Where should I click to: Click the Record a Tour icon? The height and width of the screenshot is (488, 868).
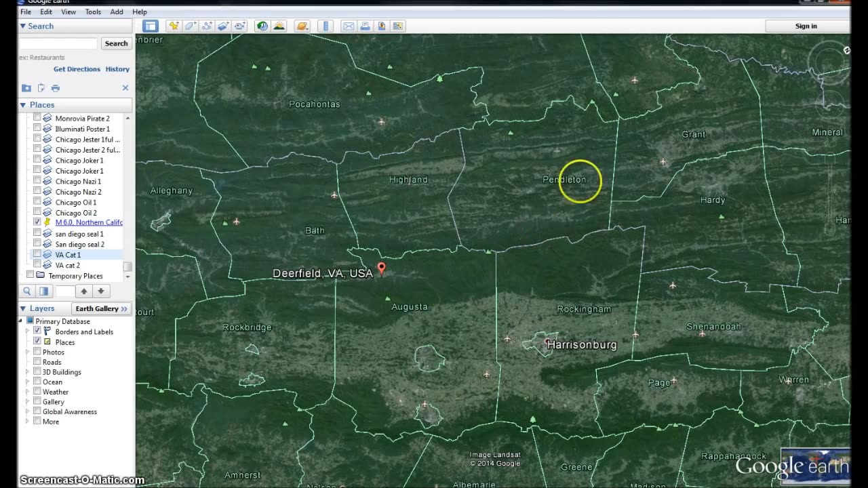point(239,26)
